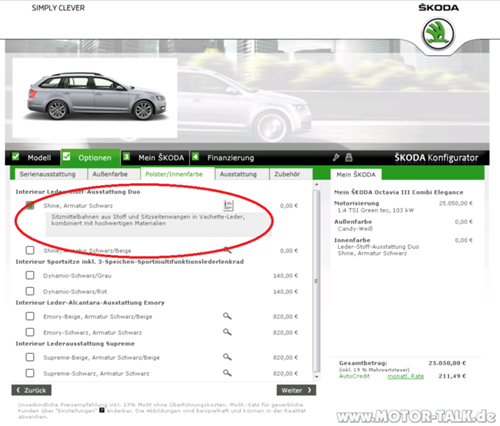Go to step 3 Mein ŠKODA
This screenshot has height=426, width=500.
click(x=155, y=157)
